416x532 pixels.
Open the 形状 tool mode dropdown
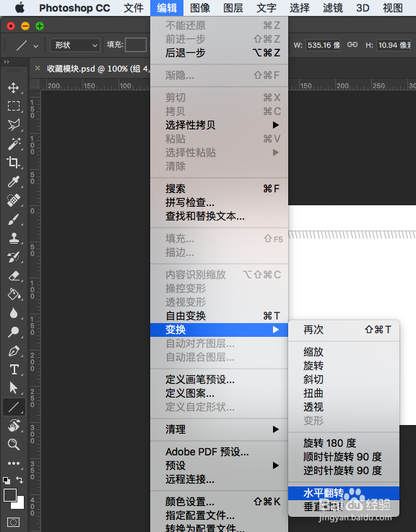[75, 45]
